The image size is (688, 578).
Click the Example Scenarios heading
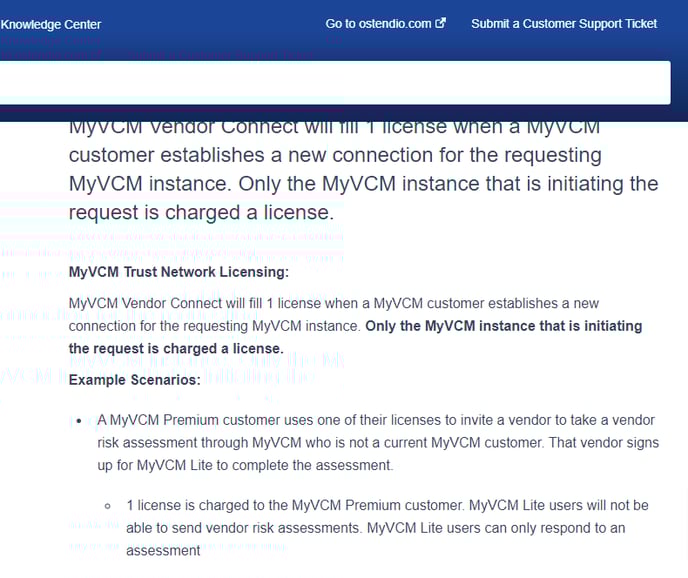135,380
